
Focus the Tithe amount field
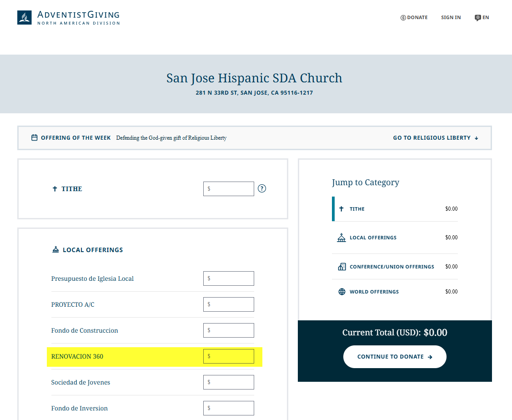(229, 188)
